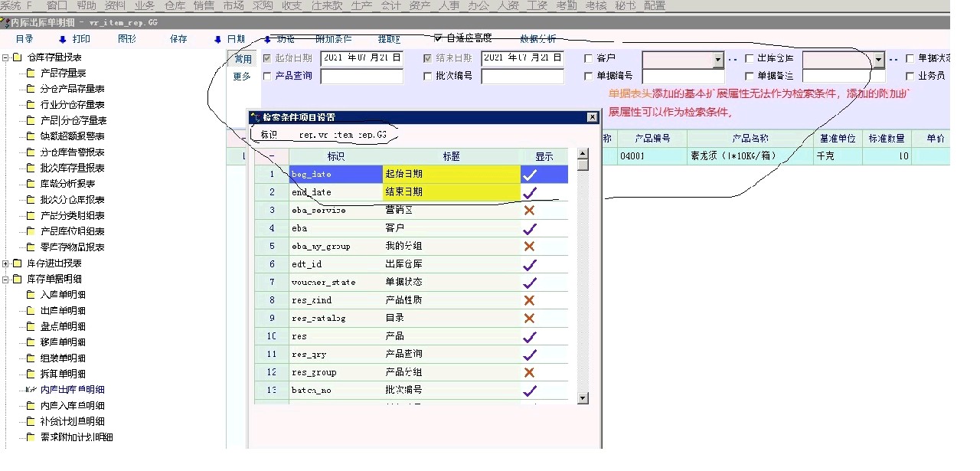
Task: Toggle the display checkmark in the 客户 row
Action: tap(529, 228)
